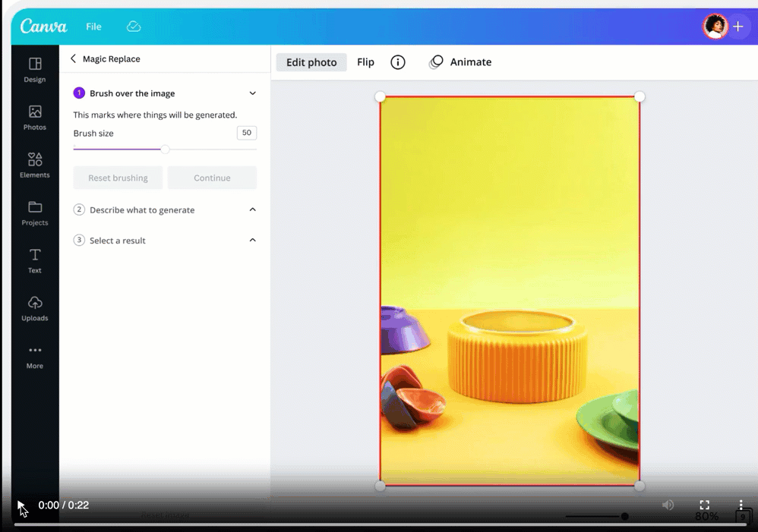Screen dimensions: 758x532
Task: Open the Photos sidebar panel
Action: (35, 117)
